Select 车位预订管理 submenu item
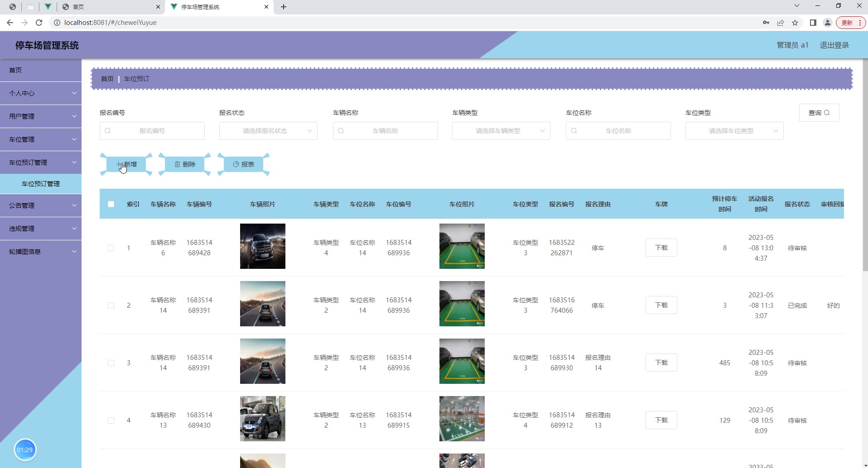This screenshot has height=468, width=868. tap(41, 184)
